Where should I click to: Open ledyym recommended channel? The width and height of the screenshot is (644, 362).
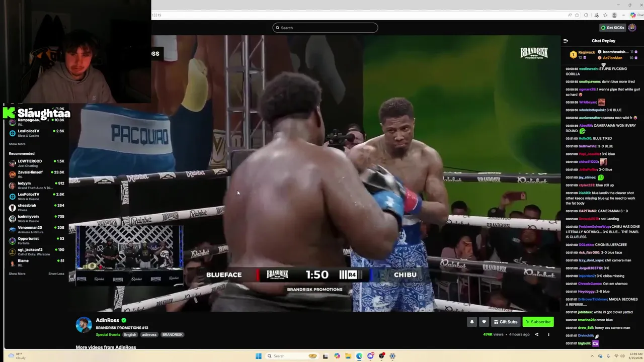pos(37,186)
